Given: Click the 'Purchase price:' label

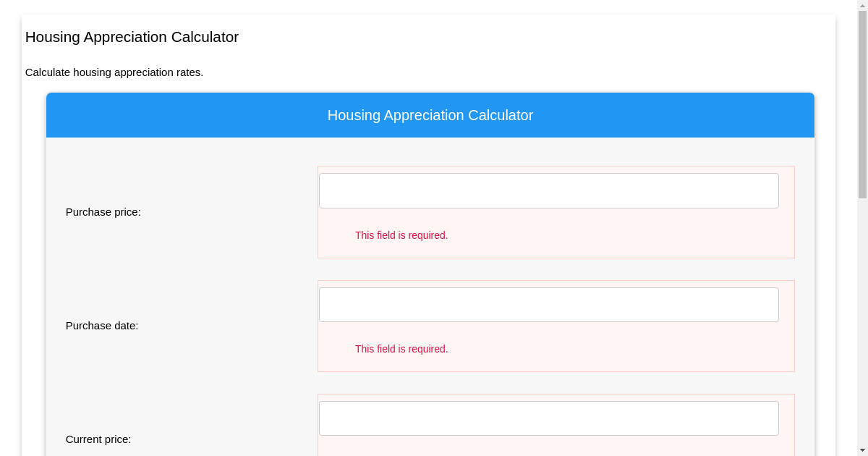Looking at the screenshot, I should [103, 212].
